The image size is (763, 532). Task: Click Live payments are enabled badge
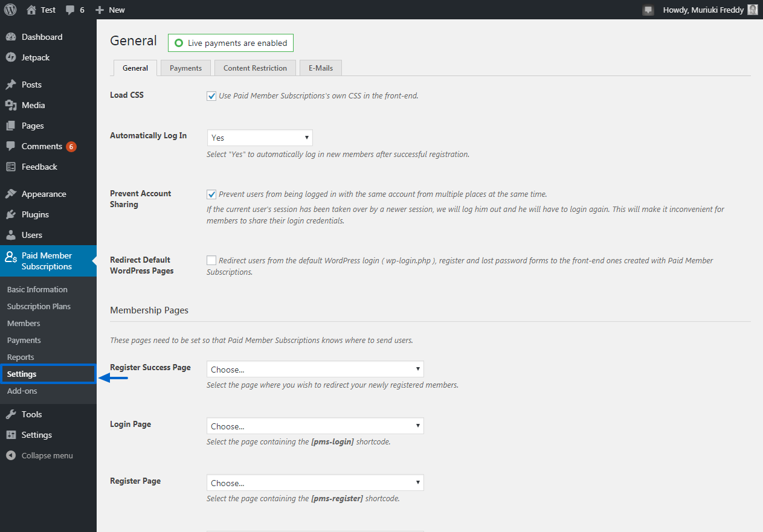[x=231, y=43]
